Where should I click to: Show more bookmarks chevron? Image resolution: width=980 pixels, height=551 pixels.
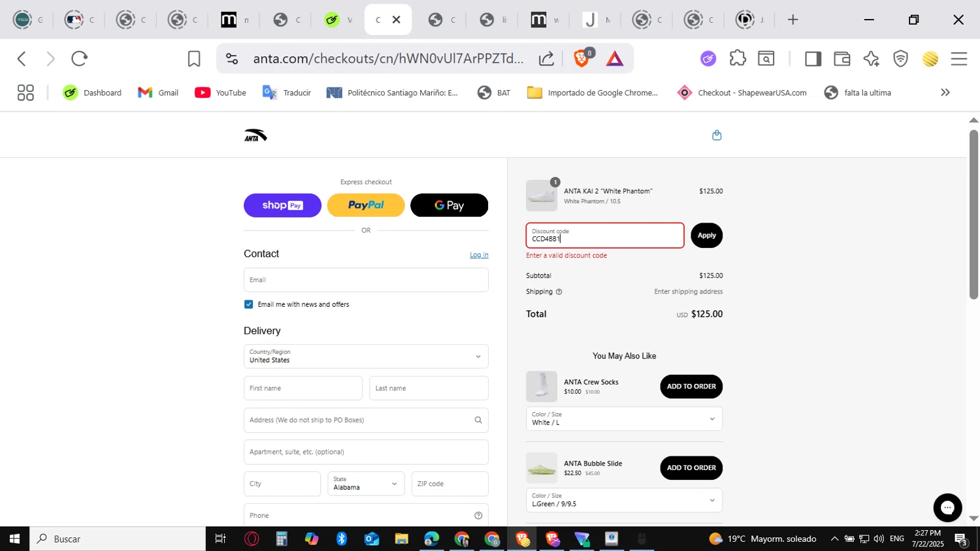[945, 93]
